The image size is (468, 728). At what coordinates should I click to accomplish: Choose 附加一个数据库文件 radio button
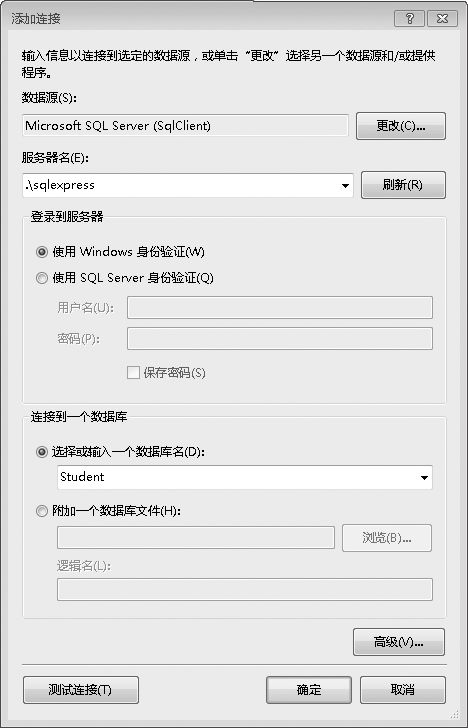pyautogui.click(x=42, y=511)
